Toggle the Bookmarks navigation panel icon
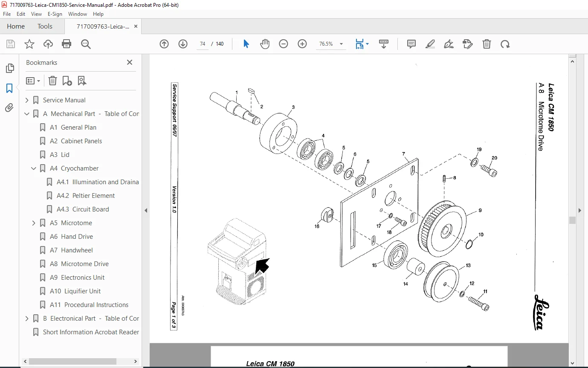Viewport: 588px width, 368px height. [x=9, y=88]
